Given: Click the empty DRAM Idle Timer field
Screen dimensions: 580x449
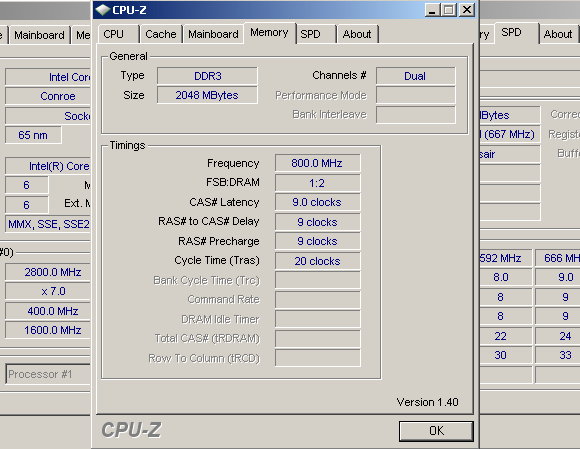Looking at the screenshot, I should pyautogui.click(x=317, y=319).
